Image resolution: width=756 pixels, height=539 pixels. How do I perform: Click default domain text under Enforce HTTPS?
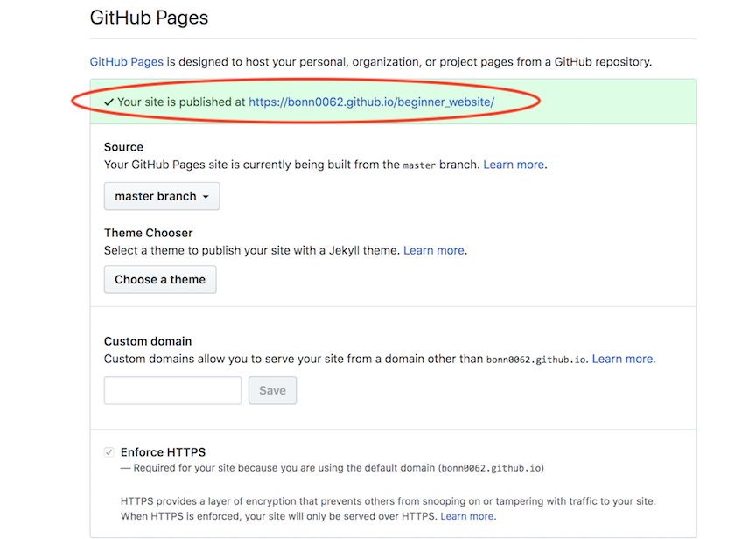pyautogui.click(x=490, y=468)
